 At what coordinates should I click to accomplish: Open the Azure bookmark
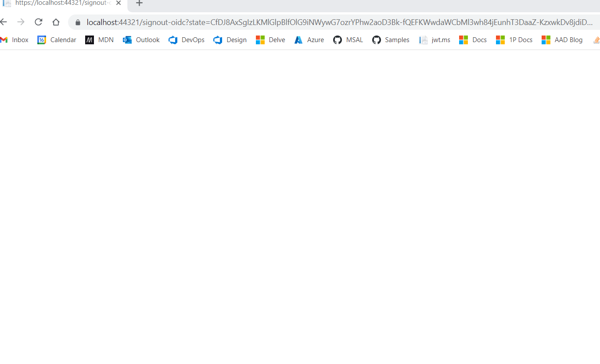309,40
